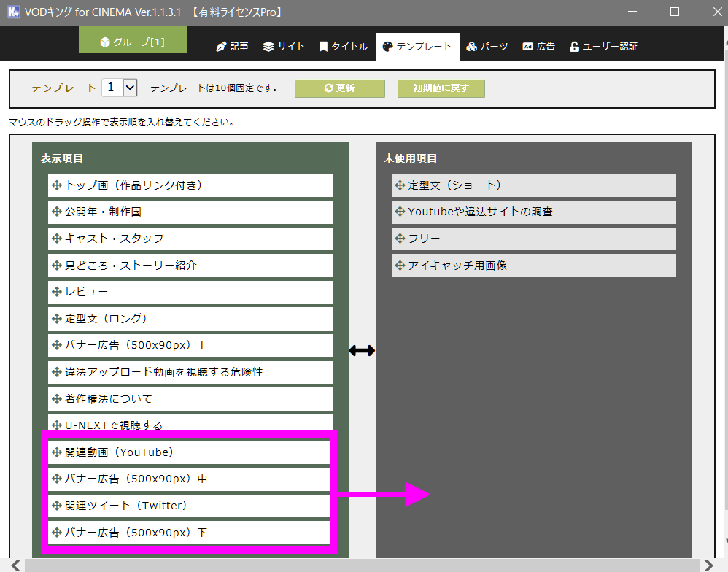The image size is (728, 572).
Task: Open the ユーザー認証 tab
Action: pos(603,47)
